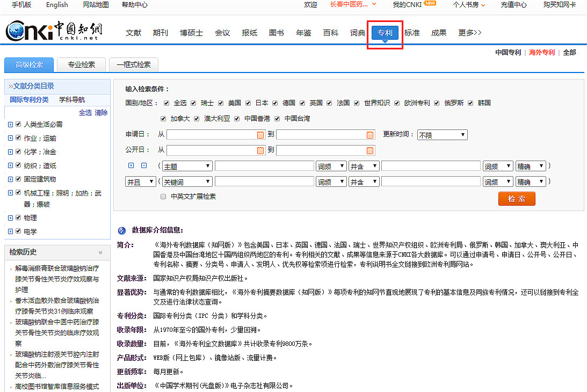Screen dimensions: 587x392
Task: Switch to the 专利 navigation tab
Action: tap(385, 33)
